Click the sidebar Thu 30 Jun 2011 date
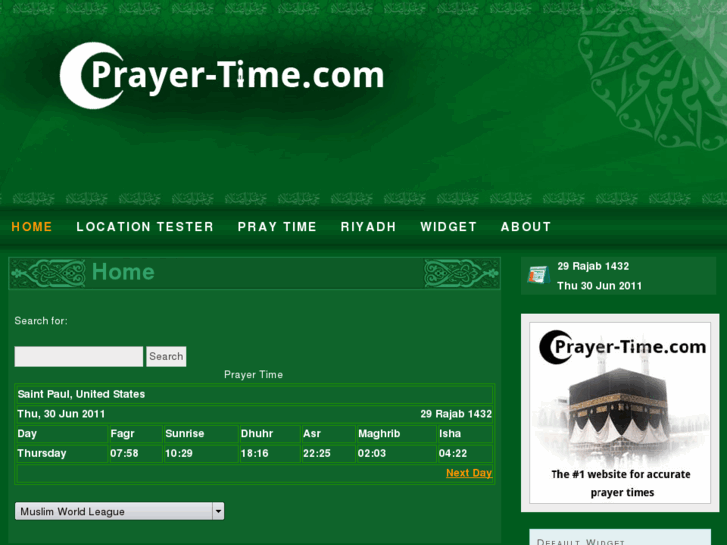727x545 pixels. click(599, 286)
